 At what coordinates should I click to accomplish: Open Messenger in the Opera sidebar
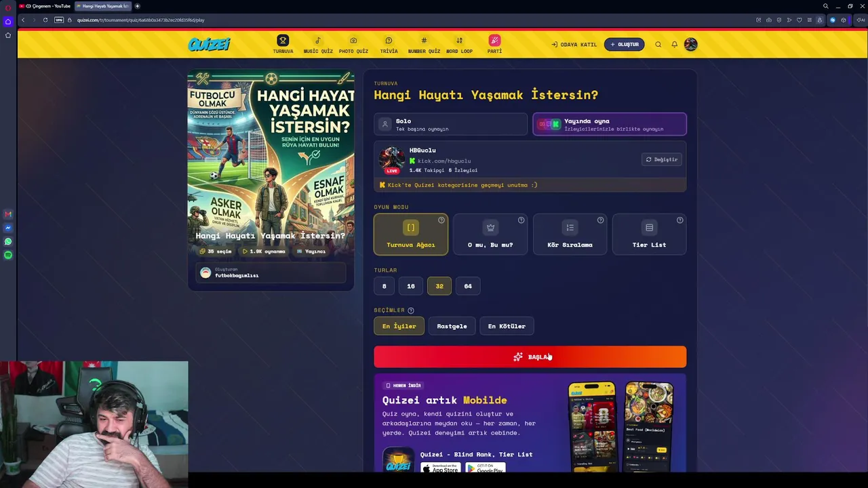point(8,228)
